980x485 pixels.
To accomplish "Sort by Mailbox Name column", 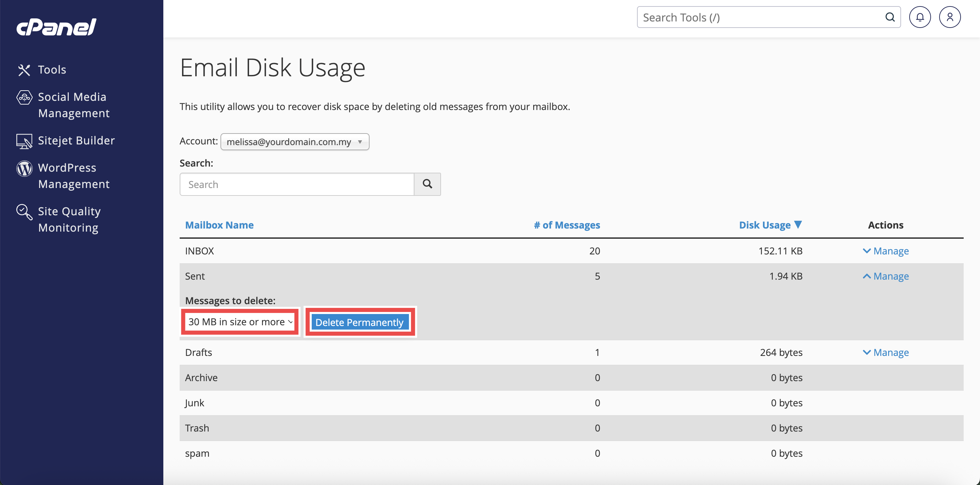I will pyautogui.click(x=219, y=225).
